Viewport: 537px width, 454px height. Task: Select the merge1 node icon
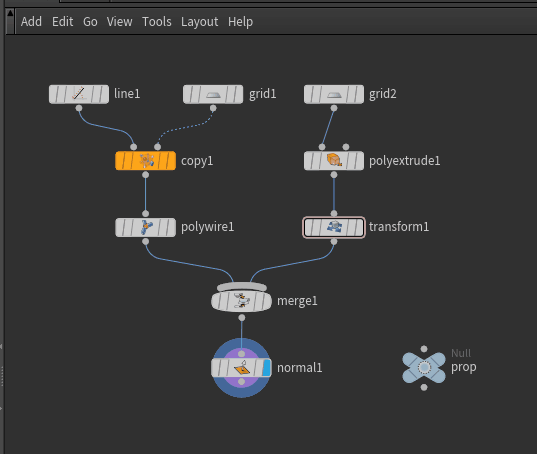point(242,301)
